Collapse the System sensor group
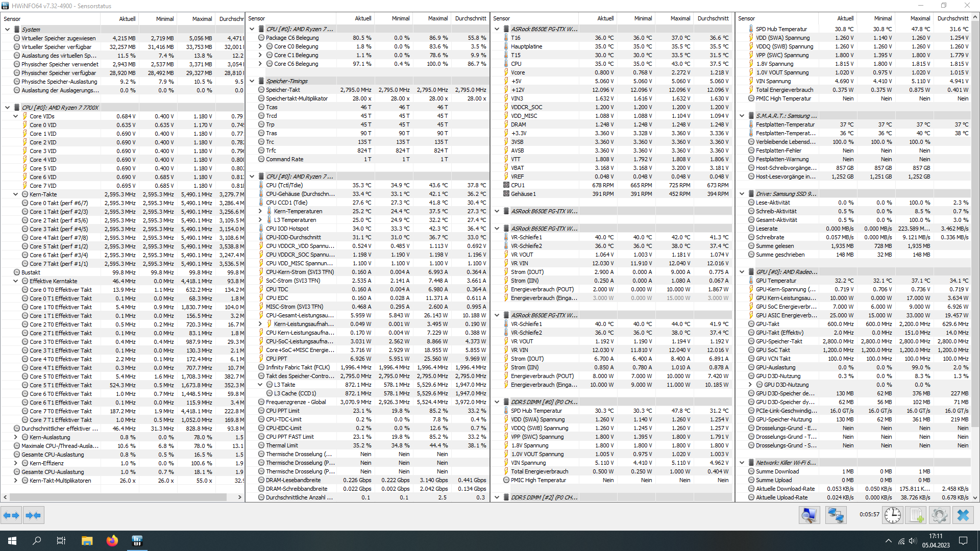 tap(7, 30)
